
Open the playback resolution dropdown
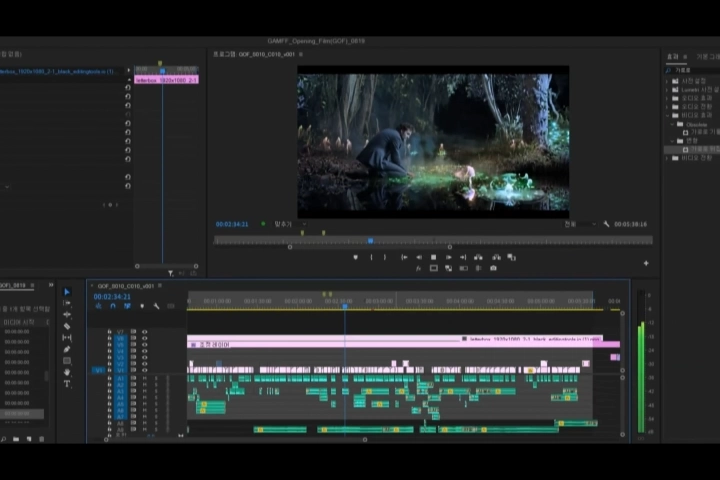pos(580,224)
